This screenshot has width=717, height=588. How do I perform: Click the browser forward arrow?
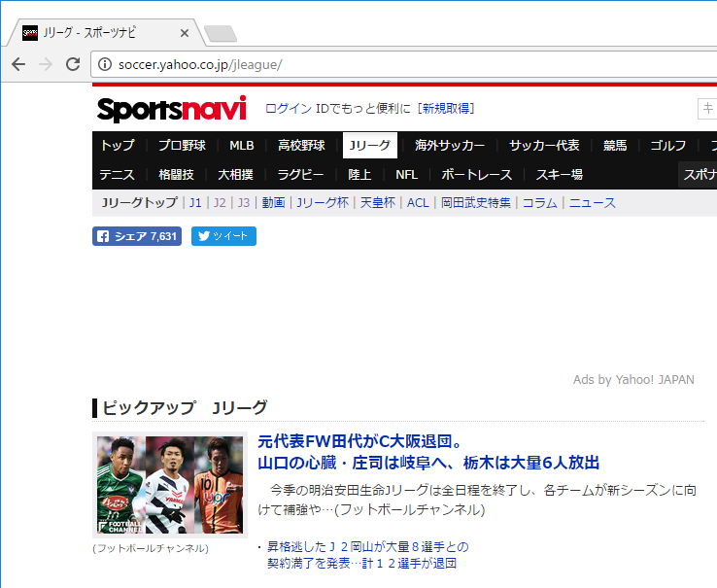46,64
